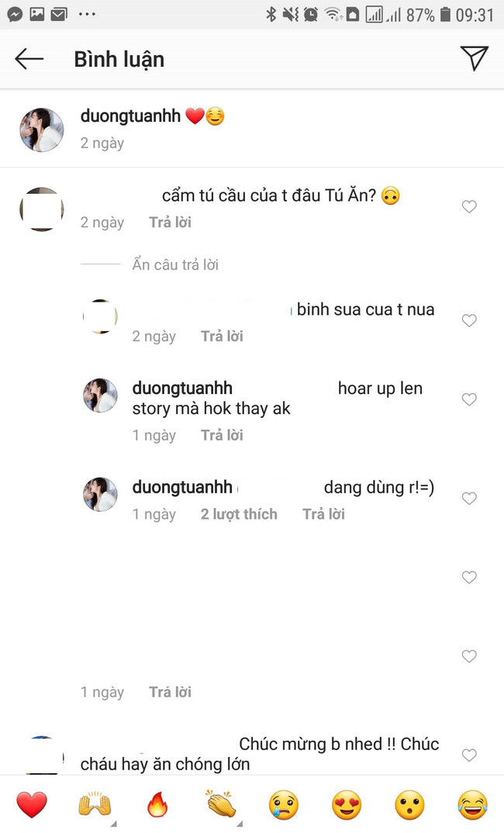Viewport: 504px width, 833px height.
Task: Open direct share with the paper plane icon
Action: click(x=475, y=58)
